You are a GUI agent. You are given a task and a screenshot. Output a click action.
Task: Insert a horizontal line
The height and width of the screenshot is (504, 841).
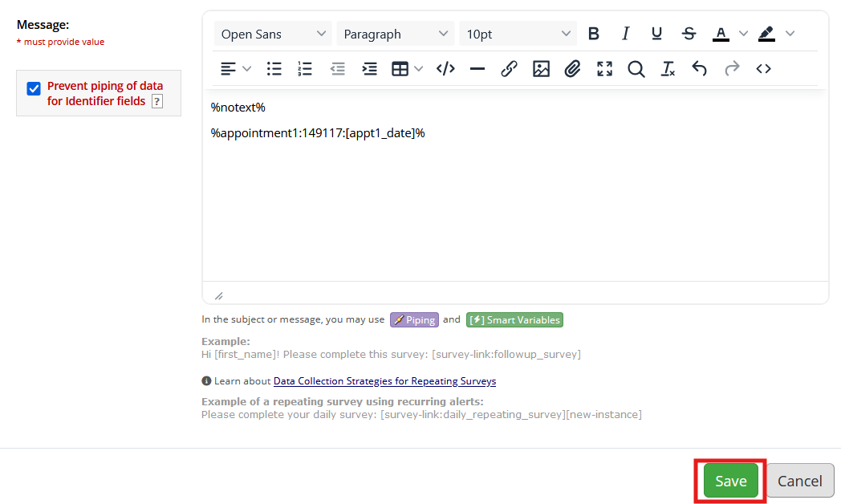[477, 69]
